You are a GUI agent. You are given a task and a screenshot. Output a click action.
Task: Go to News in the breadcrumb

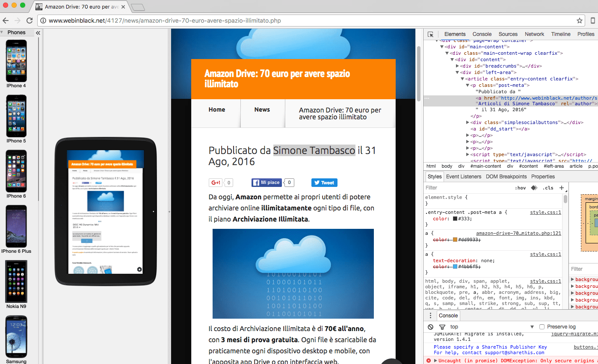pyautogui.click(x=262, y=109)
